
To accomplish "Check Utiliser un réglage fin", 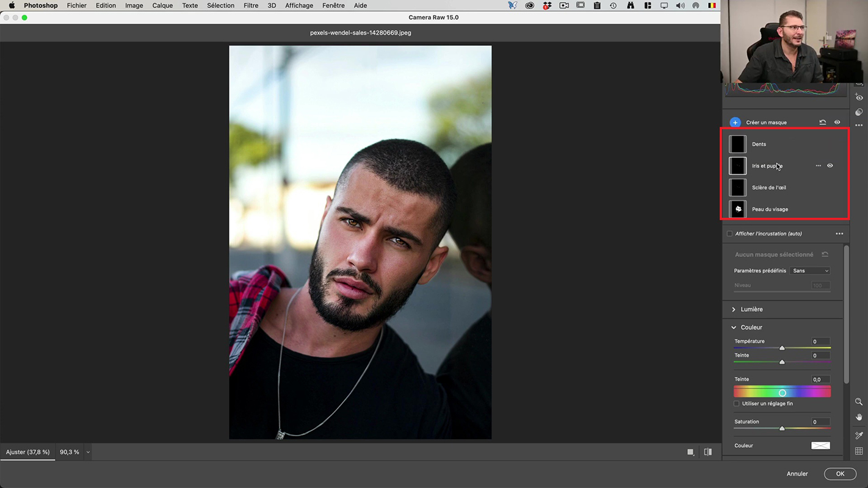I will [737, 404].
